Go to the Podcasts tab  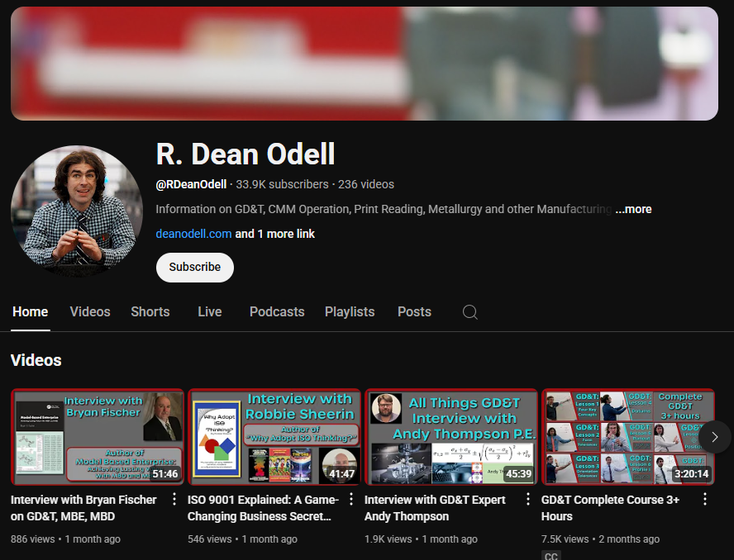[277, 312]
